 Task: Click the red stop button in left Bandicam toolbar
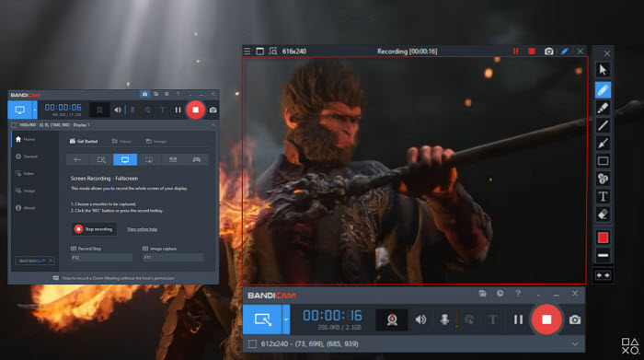pyautogui.click(x=195, y=110)
